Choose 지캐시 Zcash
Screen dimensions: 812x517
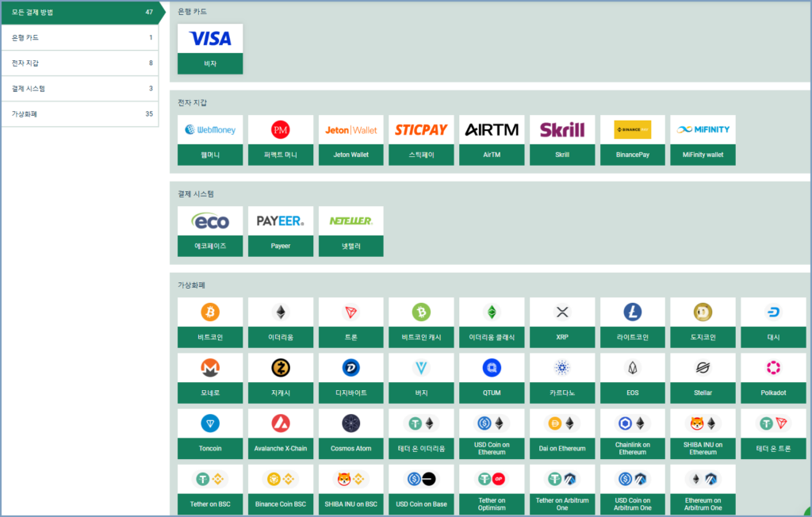(x=280, y=378)
